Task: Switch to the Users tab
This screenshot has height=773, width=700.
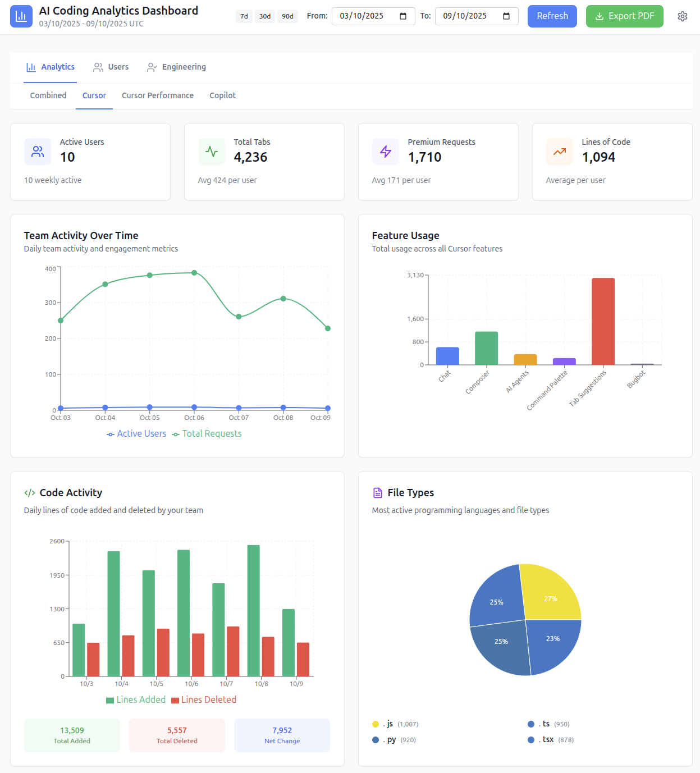Action: (x=111, y=67)
